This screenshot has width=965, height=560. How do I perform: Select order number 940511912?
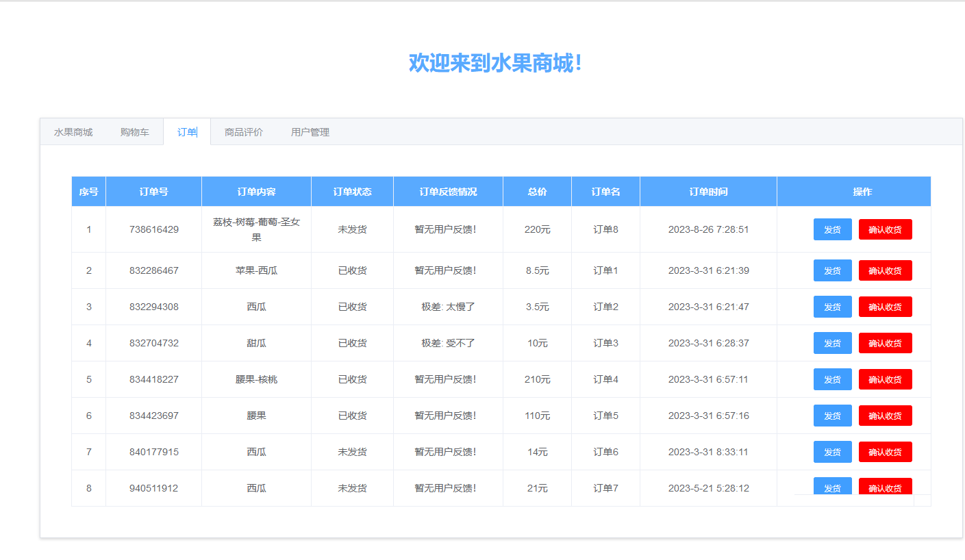[x=154, y=488]
